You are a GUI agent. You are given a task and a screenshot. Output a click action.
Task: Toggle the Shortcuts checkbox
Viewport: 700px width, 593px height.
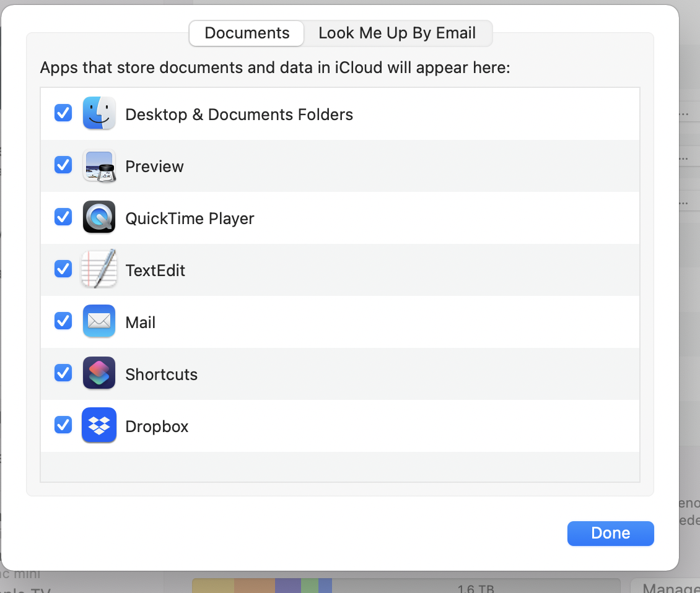click(x=63, y=373)
